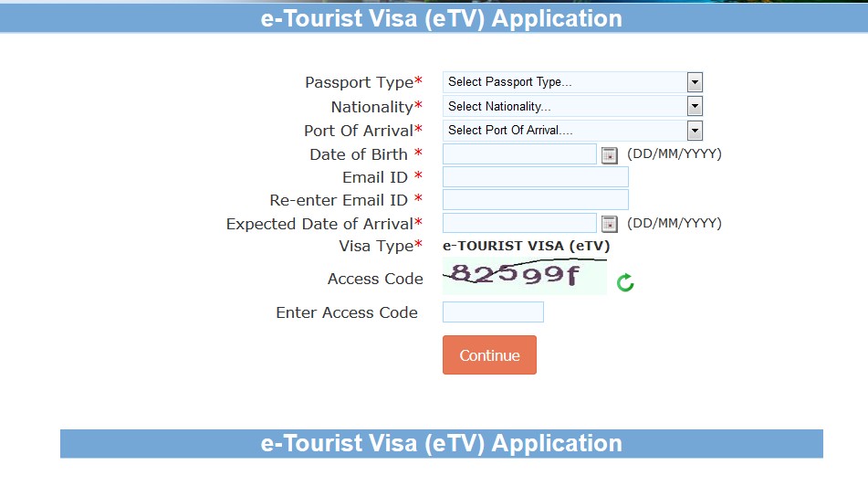Focus the Enter Access Code field

[493, 312]
